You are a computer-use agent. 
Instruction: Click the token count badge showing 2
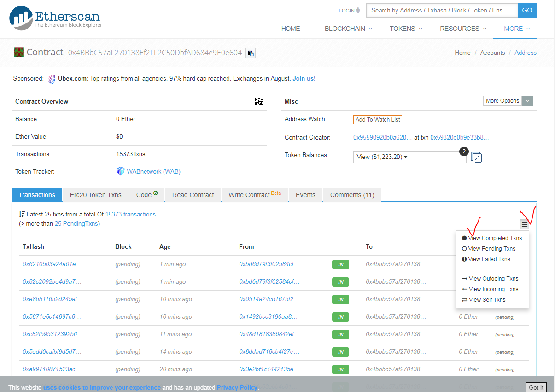click(464, 152)
